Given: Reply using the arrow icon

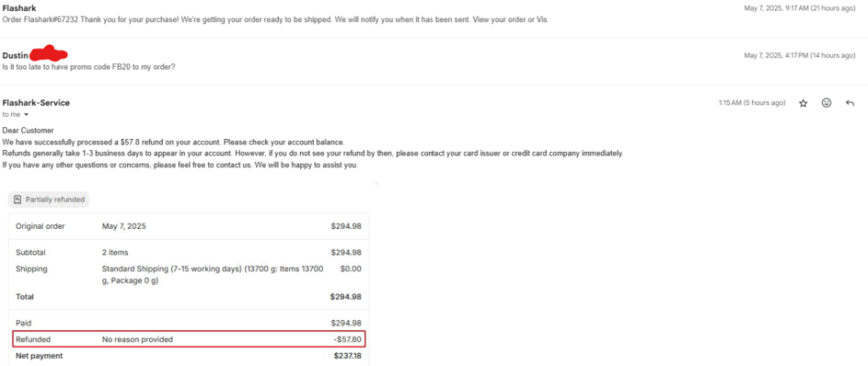Looking at the screenshot, I should coord(850,103).
